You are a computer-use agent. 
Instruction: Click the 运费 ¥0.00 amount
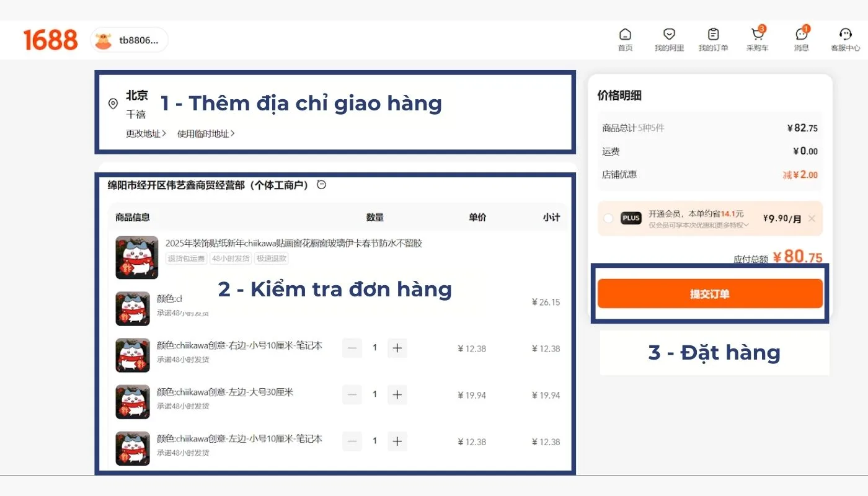click(805, 151)
